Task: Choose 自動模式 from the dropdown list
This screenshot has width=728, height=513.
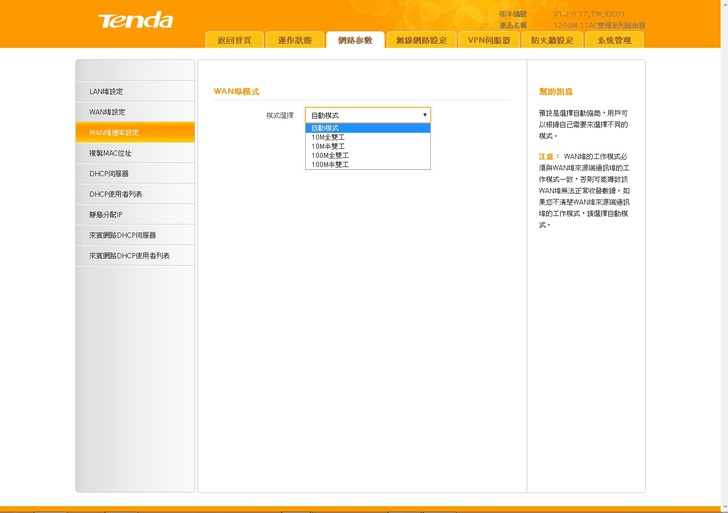Action: coord(367,128)
